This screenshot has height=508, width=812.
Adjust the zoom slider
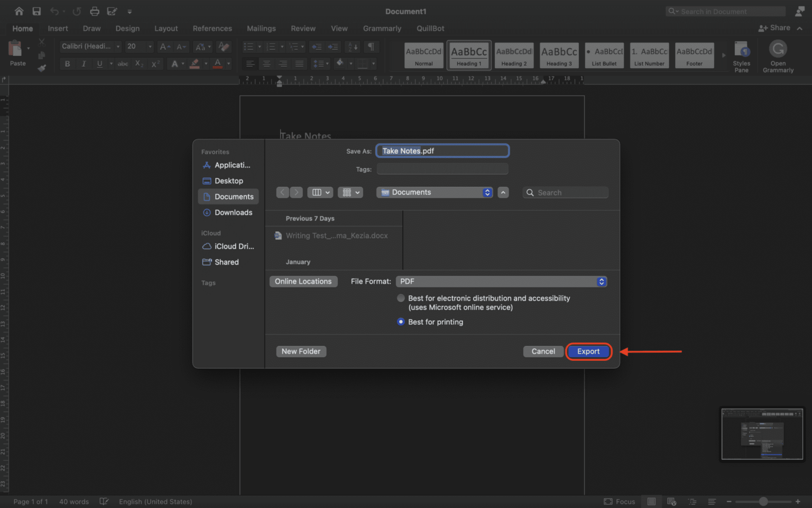coord(763,501)
